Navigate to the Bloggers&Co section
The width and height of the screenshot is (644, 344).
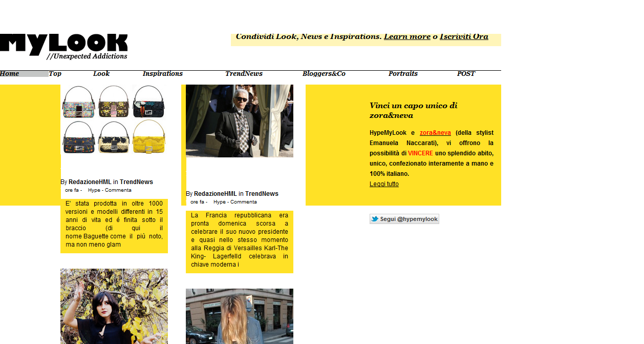324,74
